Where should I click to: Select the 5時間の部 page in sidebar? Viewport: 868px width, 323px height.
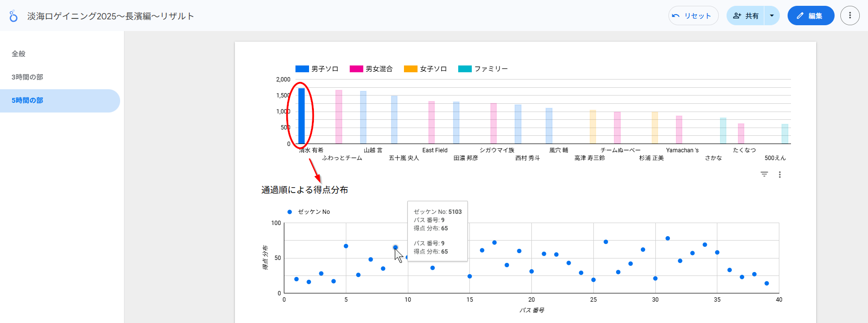pyautogui.click(x=28, y=100)
